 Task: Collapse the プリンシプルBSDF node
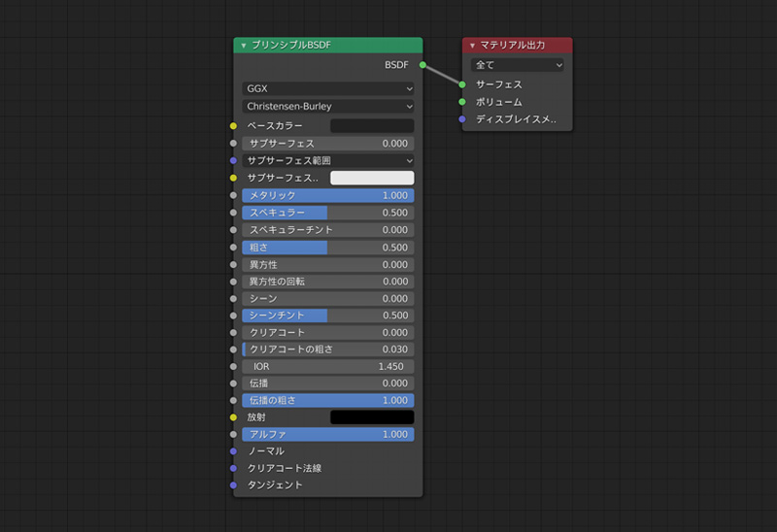[244, 46]
